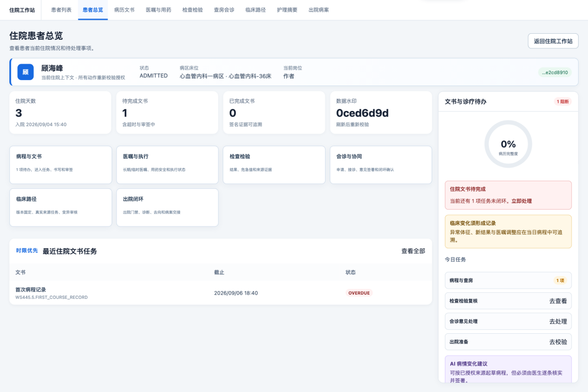Click the 数据水印 value 0ced6d9d
This screenshot has width=588, height=392.
(x=362, y=113)
